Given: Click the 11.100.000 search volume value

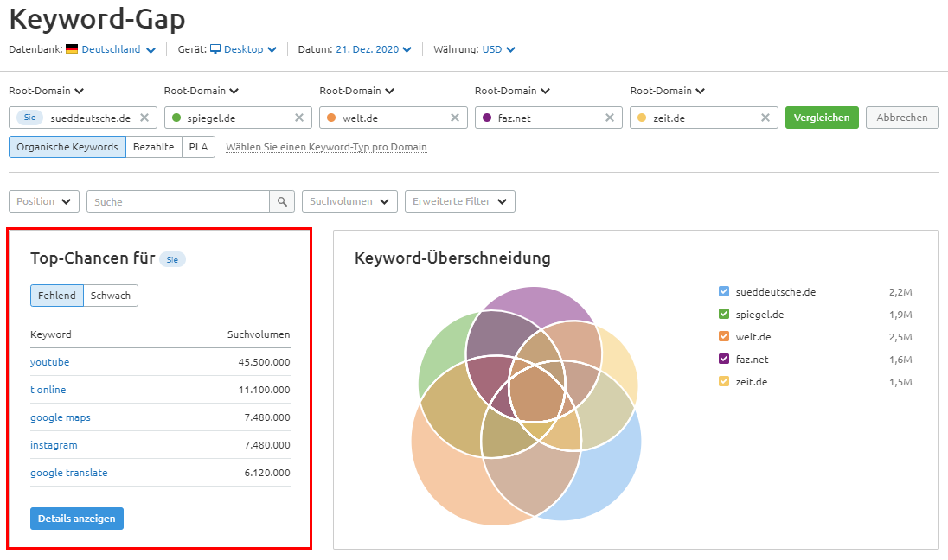Looking at the screenshot, I should click(264, 390).
